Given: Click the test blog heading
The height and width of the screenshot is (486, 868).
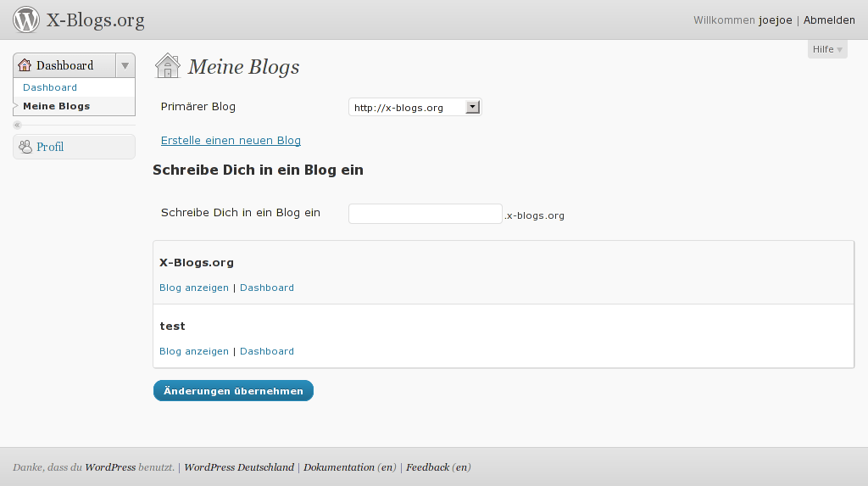Looking at the screenshot, I should click(172, 327).
